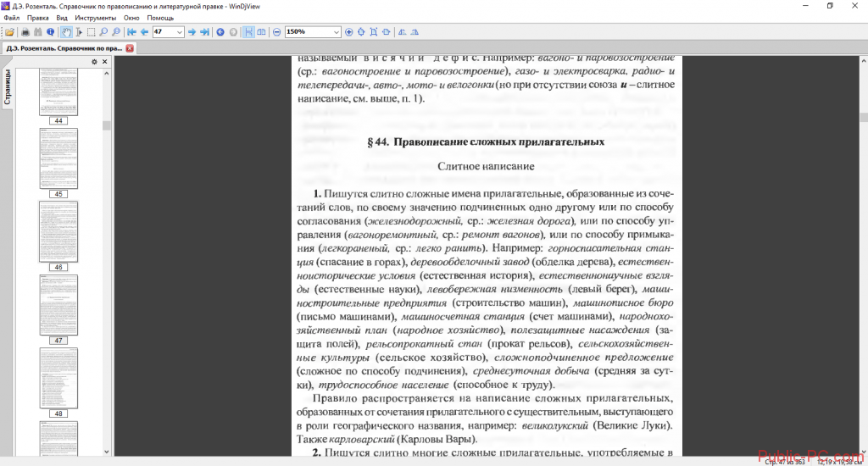Image resolution: width=868 pixels, height=466 pixels.
Task: Open thumbnails panel settings gear
Action: click(x=94, y=62)
